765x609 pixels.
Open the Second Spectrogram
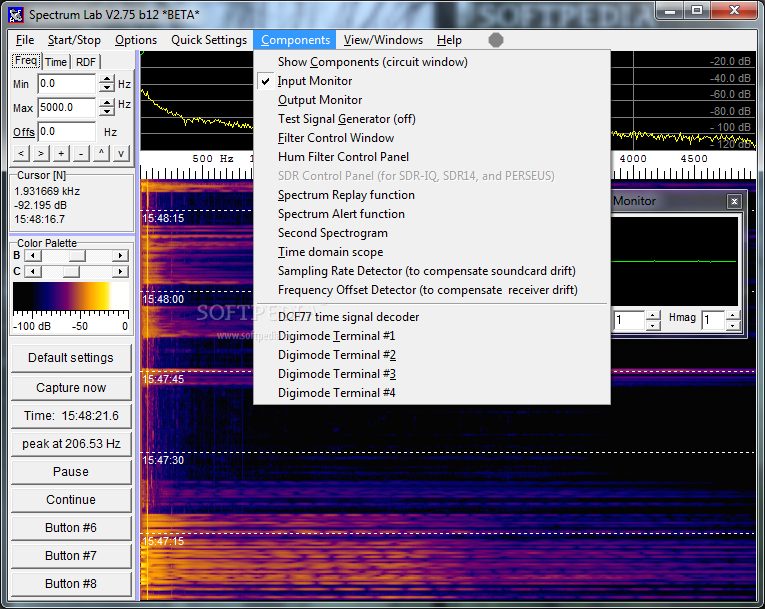coord(432,233)
